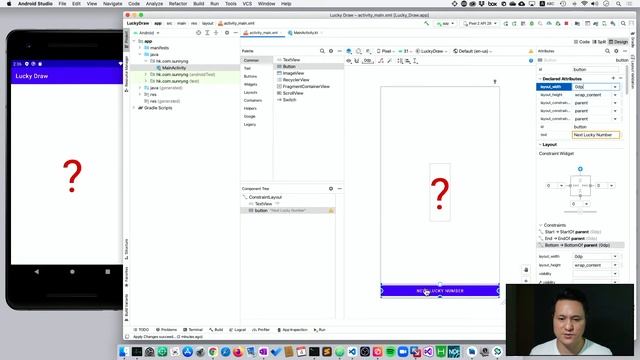Open the declared layout_height wrap_content dropdown arrow

[615, 95]
